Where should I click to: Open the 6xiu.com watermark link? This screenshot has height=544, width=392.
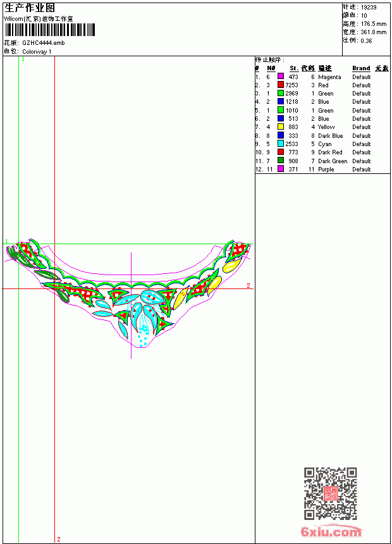[x=331, y=531]
